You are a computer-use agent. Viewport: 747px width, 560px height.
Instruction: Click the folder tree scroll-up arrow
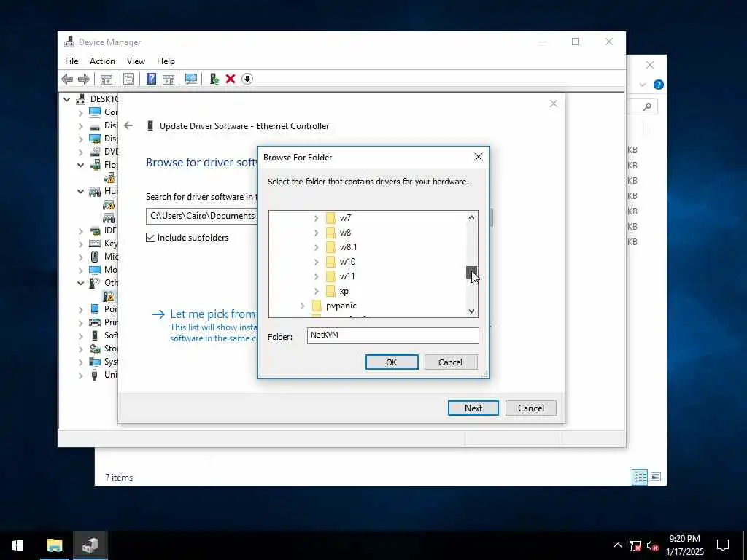(x=471, y=217)
